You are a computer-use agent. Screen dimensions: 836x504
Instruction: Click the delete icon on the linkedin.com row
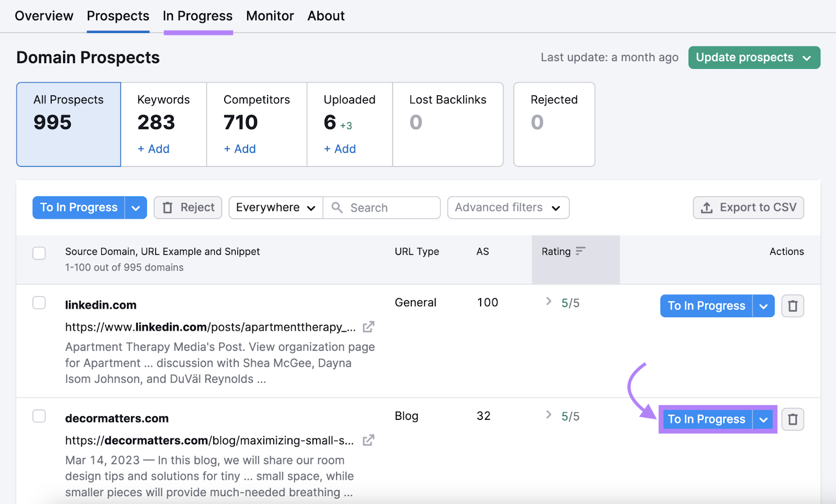(x=793, y=306)
